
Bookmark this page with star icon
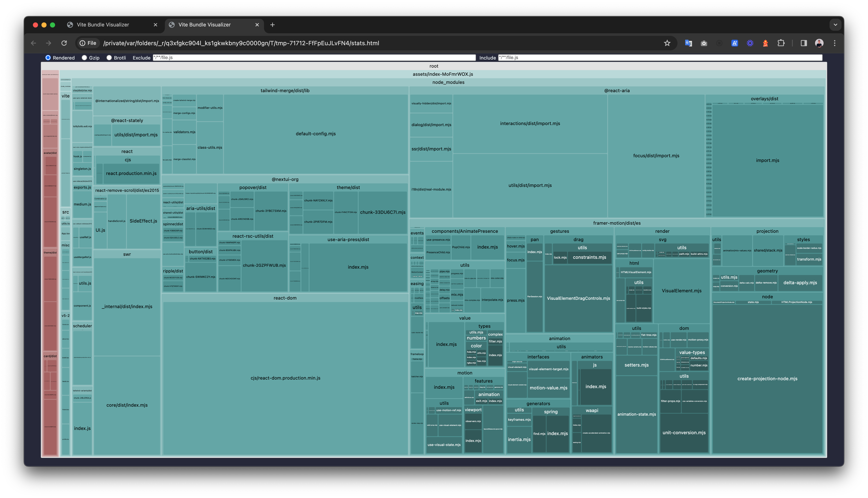click(667, 43)
